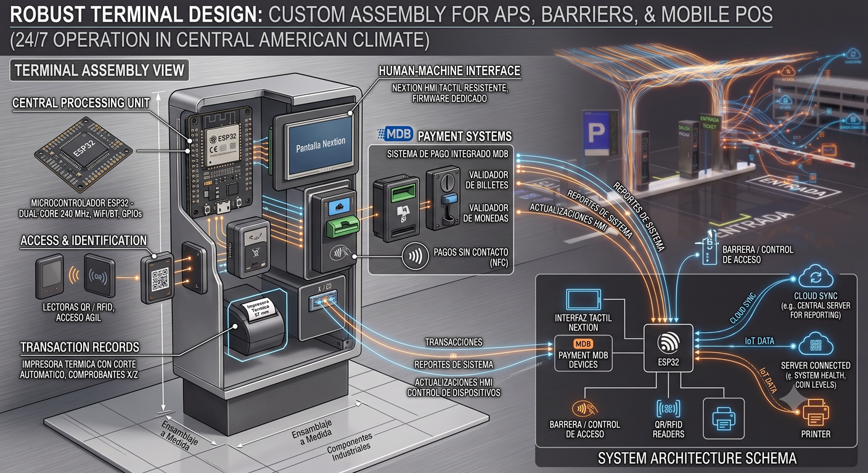
Task: Click the ESP32 wifi block in the schema
Action: (669, 348)
